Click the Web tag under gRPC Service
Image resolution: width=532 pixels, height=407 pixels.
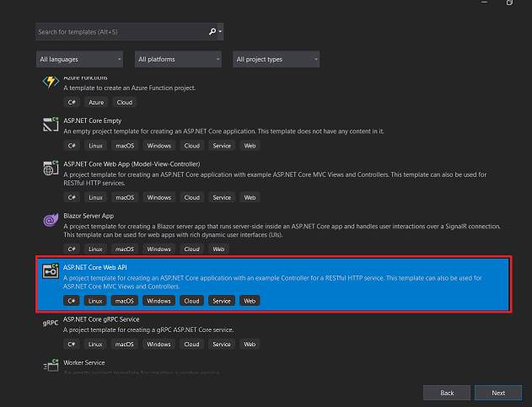(250, 345)
